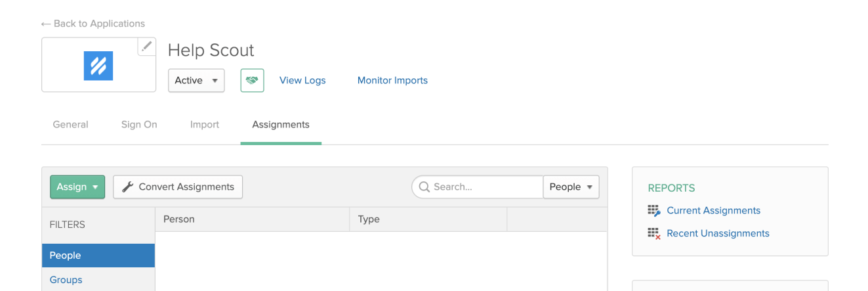Switch to the General tab
Viewport: 868px width, 291px height.
click(70, 124)
